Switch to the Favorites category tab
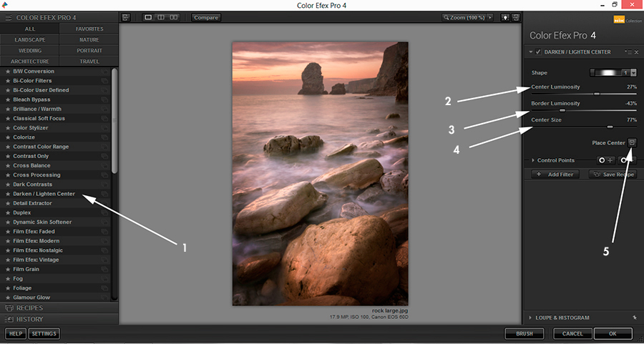The image size is (644, 344). click(x=89, y=29)
